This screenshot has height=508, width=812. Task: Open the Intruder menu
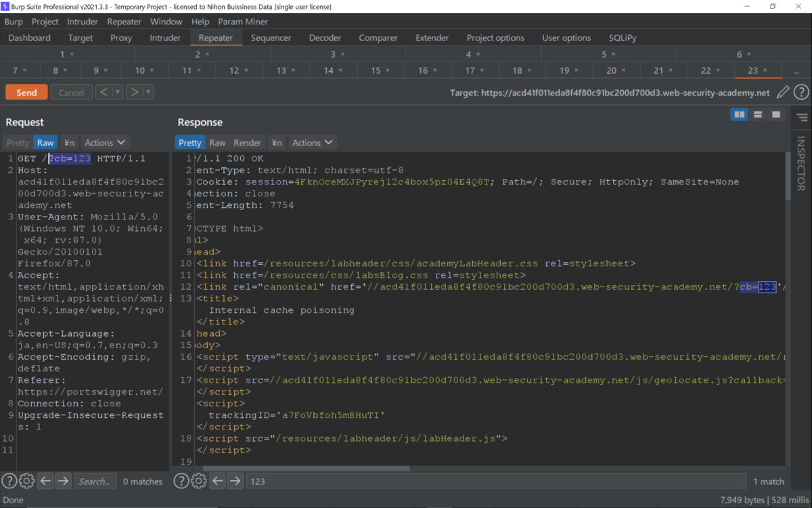coord(83,22)
